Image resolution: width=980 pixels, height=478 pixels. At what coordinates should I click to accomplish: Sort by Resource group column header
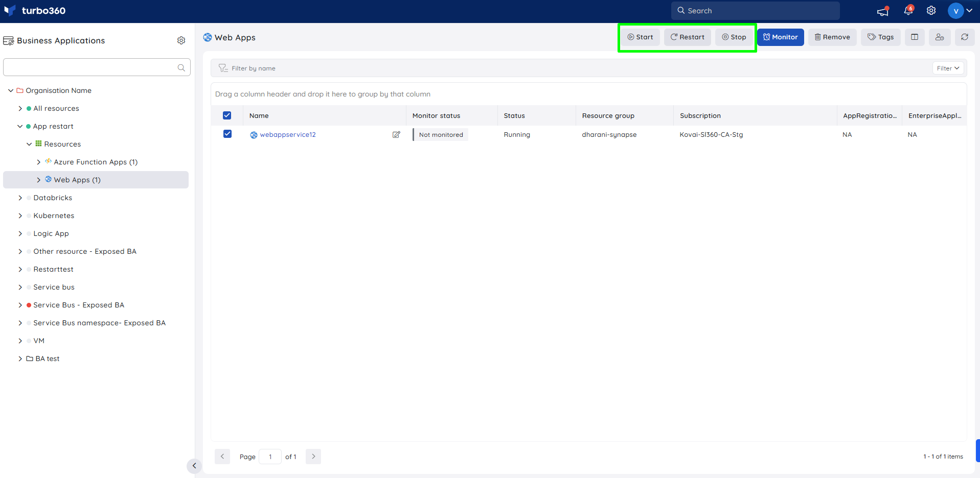pyautogui.click(x=608, y=116)
